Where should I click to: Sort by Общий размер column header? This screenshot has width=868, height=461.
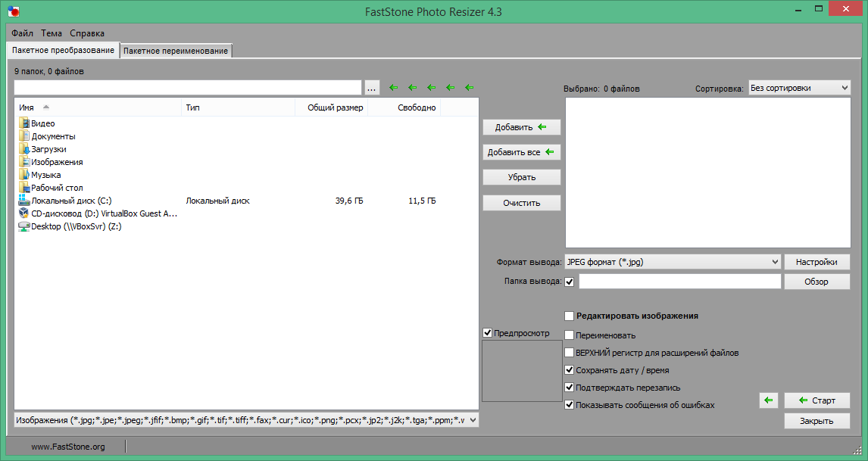(331, 107)
